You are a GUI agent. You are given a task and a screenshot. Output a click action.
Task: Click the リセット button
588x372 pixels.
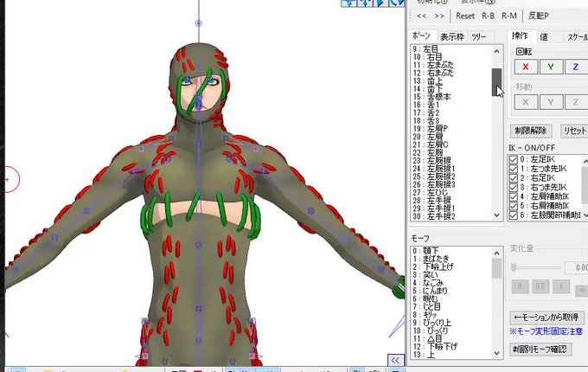(x=574, y=131)
